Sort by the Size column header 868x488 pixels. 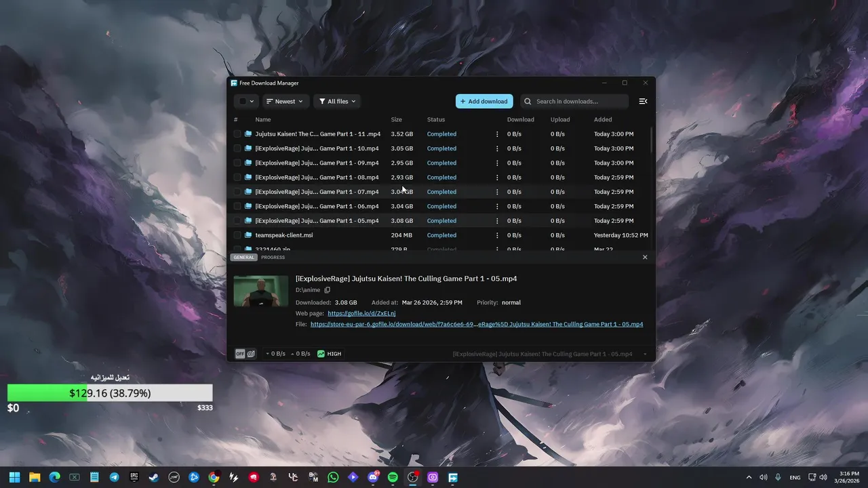[x=396, y=119]
